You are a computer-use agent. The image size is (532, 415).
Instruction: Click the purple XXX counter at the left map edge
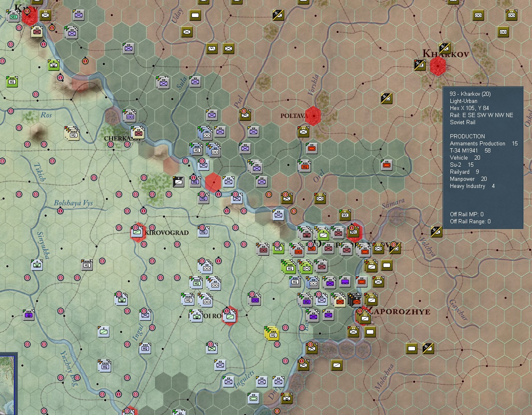(x=28, y=315)
